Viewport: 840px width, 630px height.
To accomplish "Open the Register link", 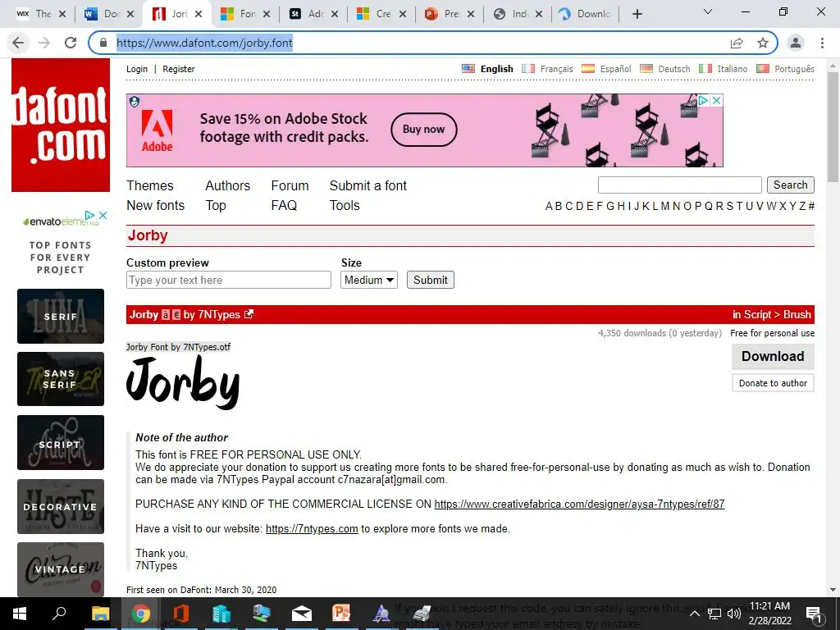I will pos(179,69).
